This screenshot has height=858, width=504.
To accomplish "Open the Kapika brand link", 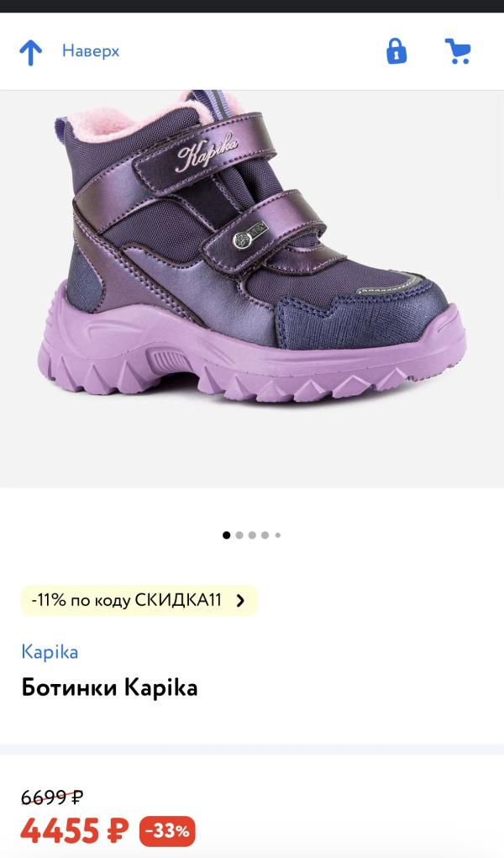I will (50, 652).
